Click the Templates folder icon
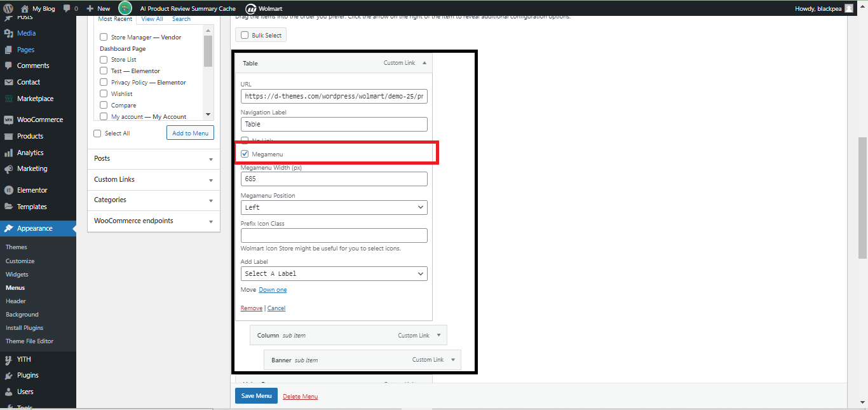 tap(8, 207)
